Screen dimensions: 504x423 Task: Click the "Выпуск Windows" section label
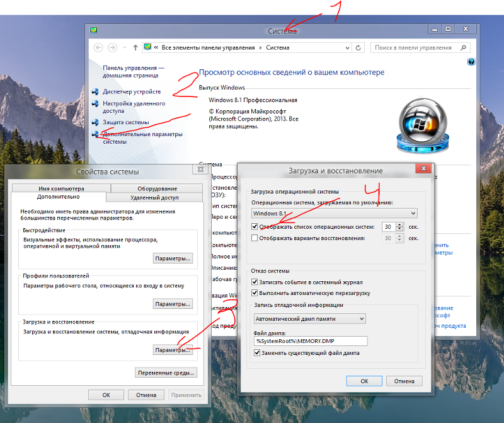click(x=222, y=88)
